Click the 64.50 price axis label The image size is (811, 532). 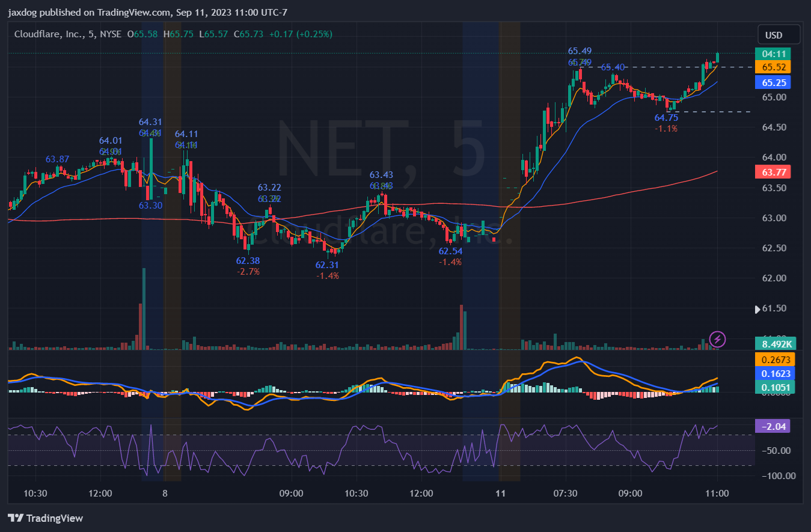(x=774, y=127)
